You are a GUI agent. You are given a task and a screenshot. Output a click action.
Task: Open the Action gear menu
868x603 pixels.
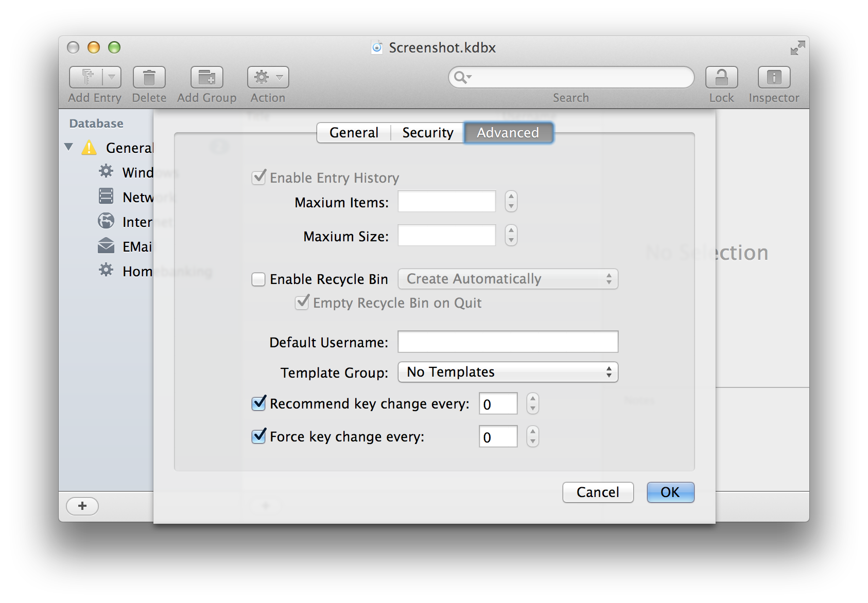(268, 77)
